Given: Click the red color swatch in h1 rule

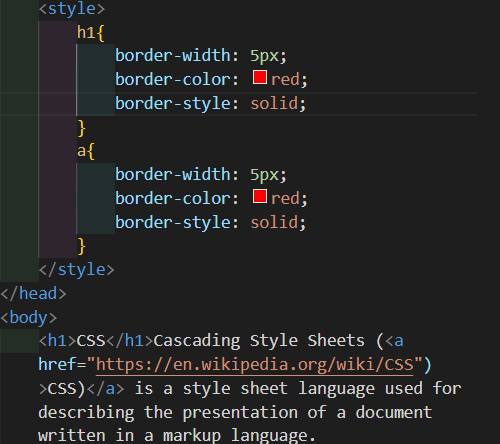Looking at the screenshot, I should [x=260, y=77].
